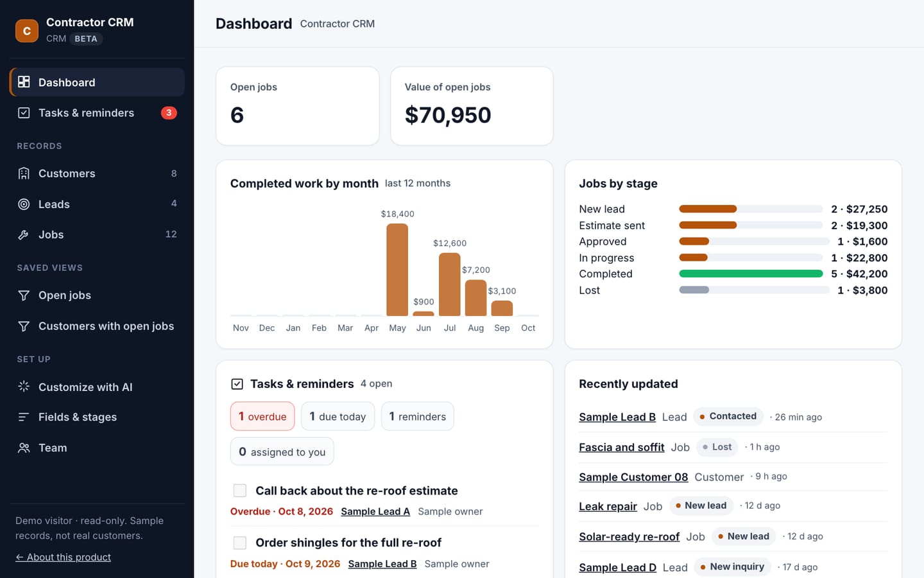
Task: Click the Tasks & reminders checkbox icon in sidebar
Action: pos(24,113)
